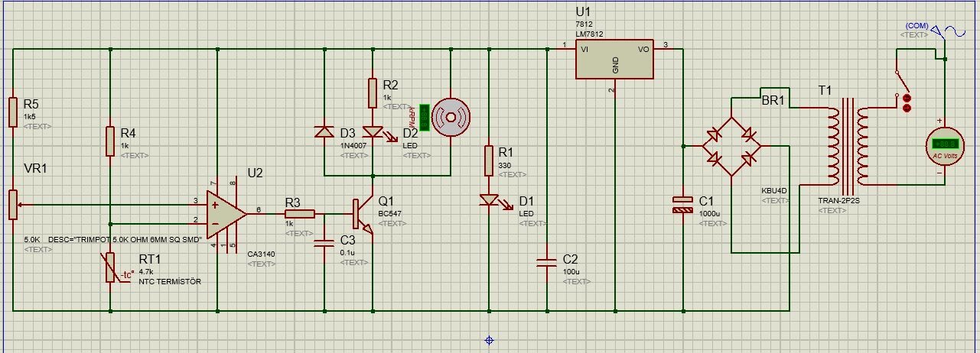Click the LM7812 part label
Image resolution: width=980 pixels, height=353 pixels.
tap(589, 34)
